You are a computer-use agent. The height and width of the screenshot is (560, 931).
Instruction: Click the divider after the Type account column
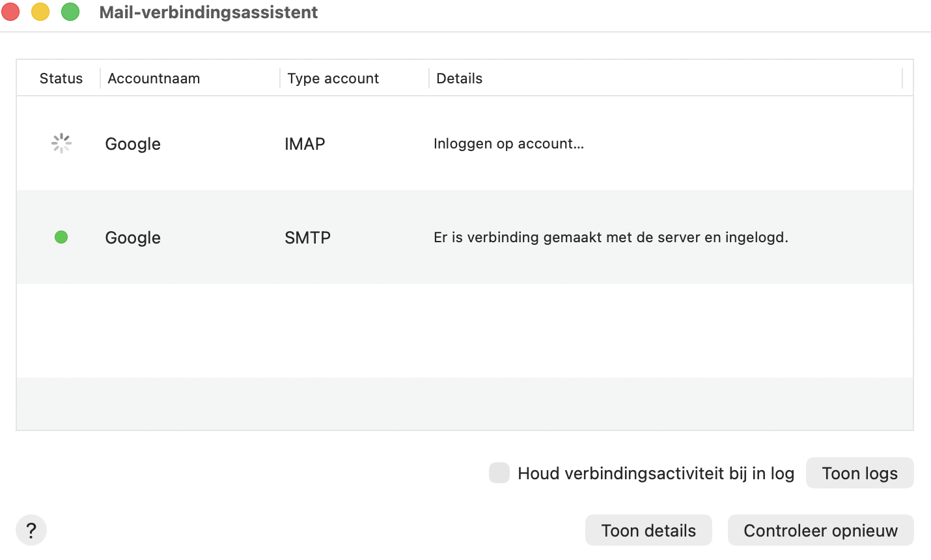(428, 78)
